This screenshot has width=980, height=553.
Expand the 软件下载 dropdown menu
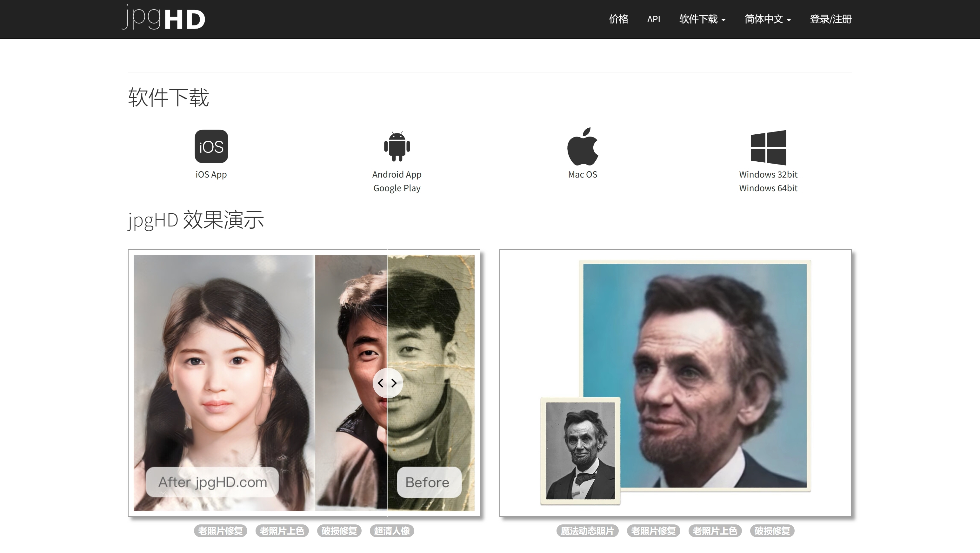coord(702,19)
